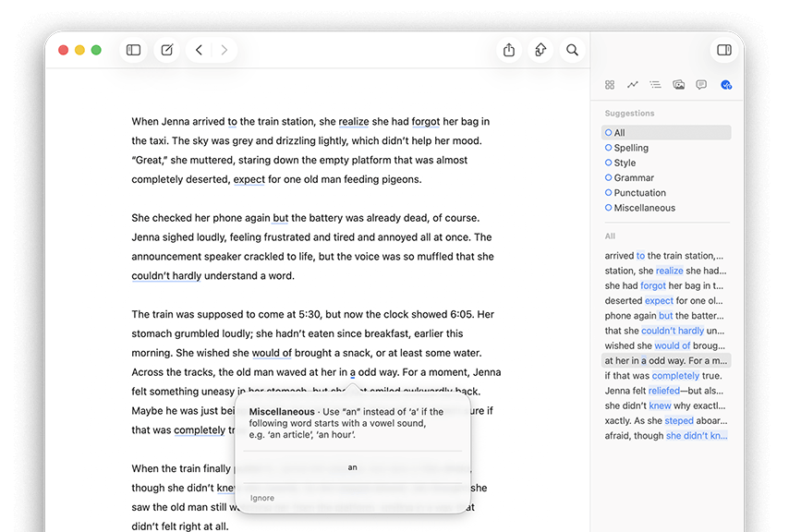Toggle the left sidebar panel
The image size is (789, 532).
(134, 50)
